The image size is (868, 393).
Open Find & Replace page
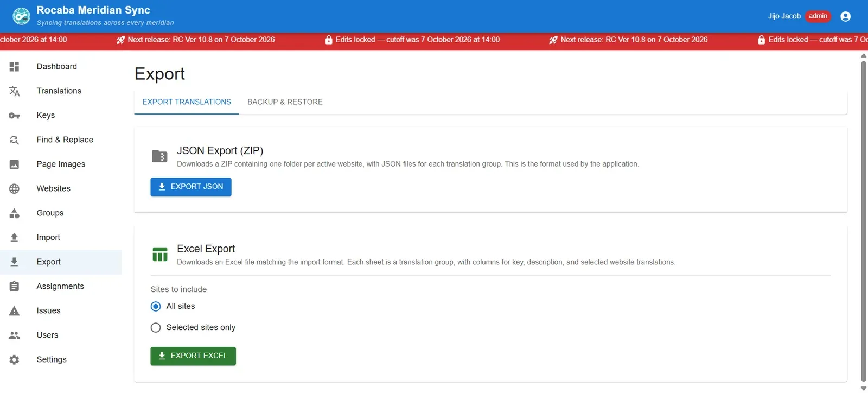pyautogui.click(x=61, y=140)
